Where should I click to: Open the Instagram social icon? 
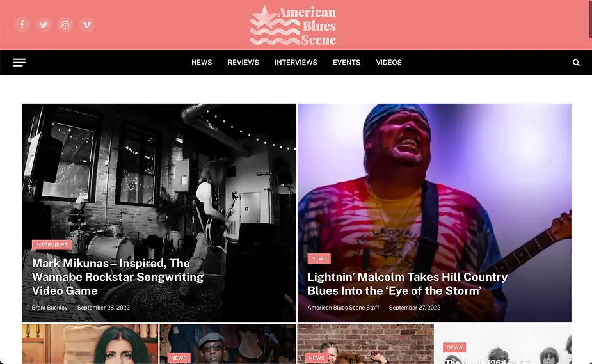(65, 25)
